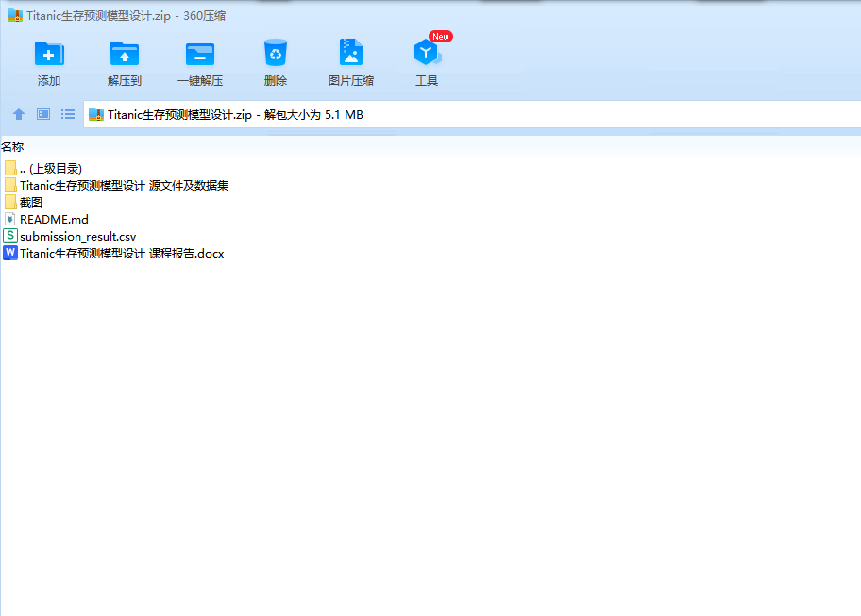Select the .. (上级目录) entry
Viewport: 861px width, 616px height.
pyautogui.click(x=51, y=169)
